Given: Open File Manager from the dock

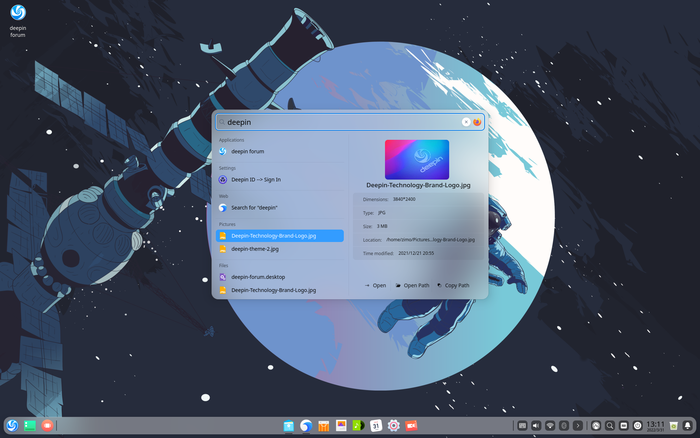Looking at the screenshot, I should (288, 426).
